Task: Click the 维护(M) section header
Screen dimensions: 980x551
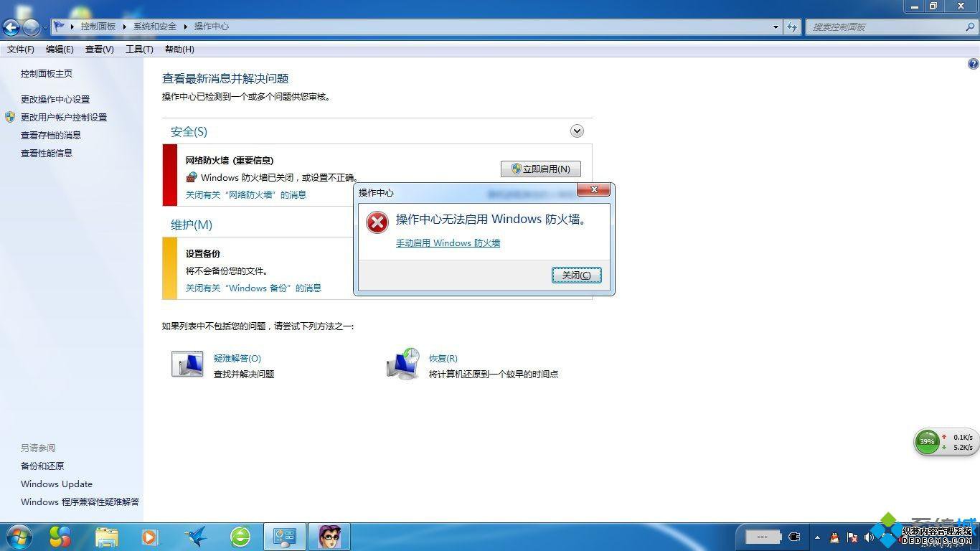Action: click(x=192, y=225)
